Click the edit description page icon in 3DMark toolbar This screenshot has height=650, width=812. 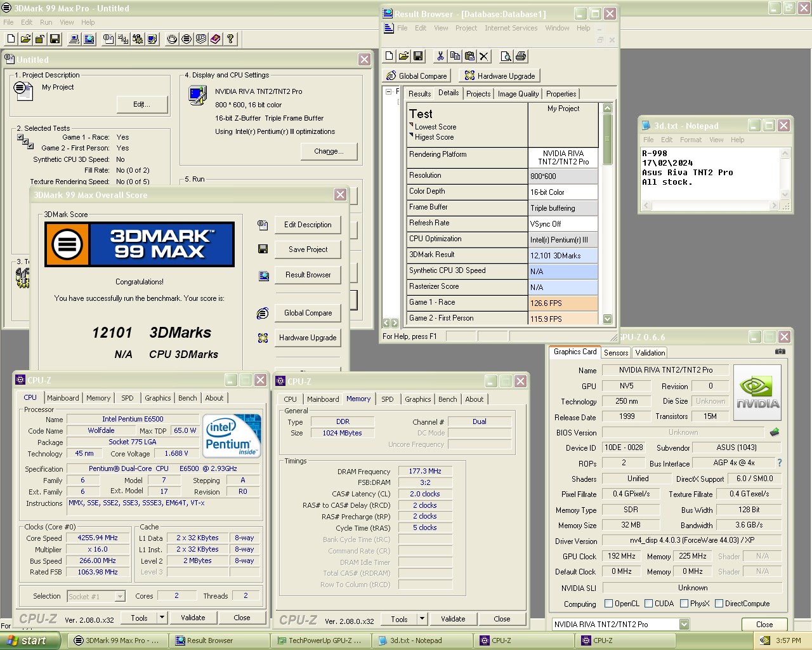point(108,39)
